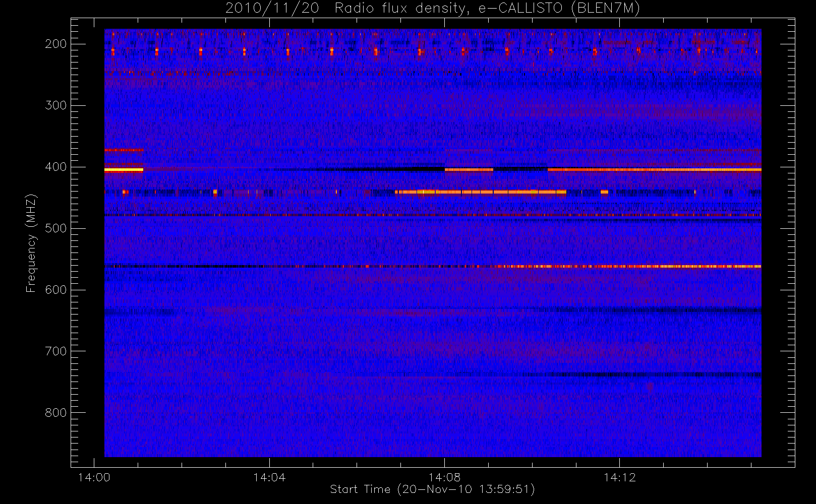Click the 600 frequency tick label
The image size is (816, 504).
pos(56,290)
